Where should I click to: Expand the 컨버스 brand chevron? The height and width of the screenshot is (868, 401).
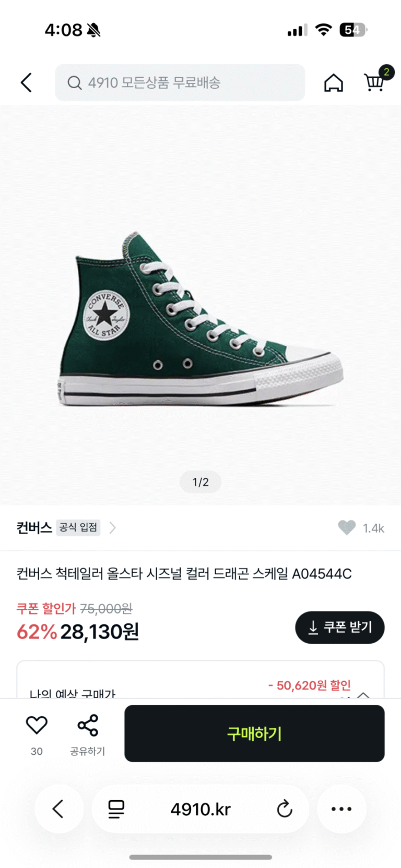[112, 528]
